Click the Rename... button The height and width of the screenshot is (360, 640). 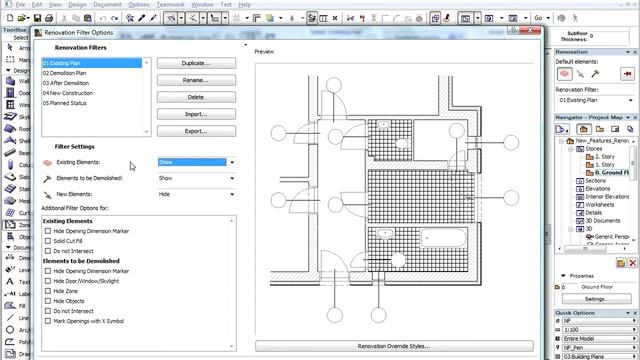[196, 80]
